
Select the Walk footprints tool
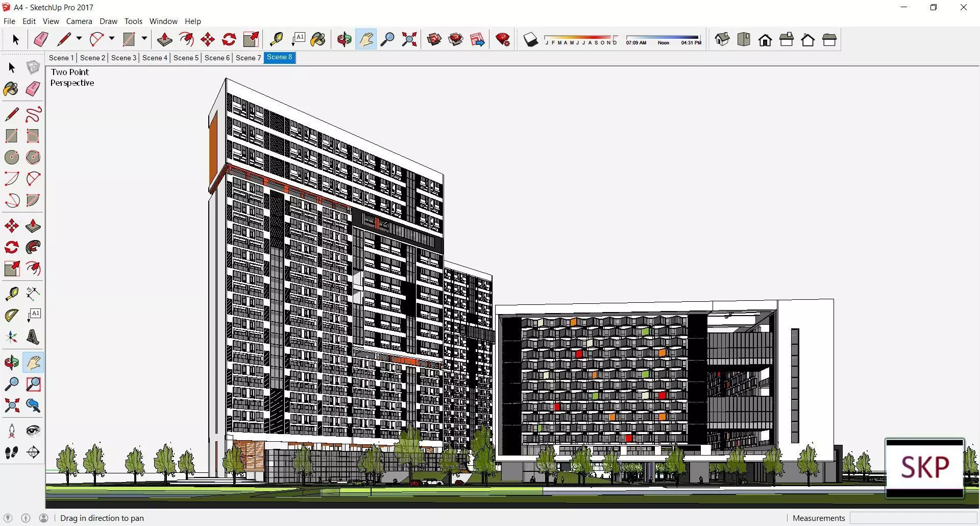point(12,452)
